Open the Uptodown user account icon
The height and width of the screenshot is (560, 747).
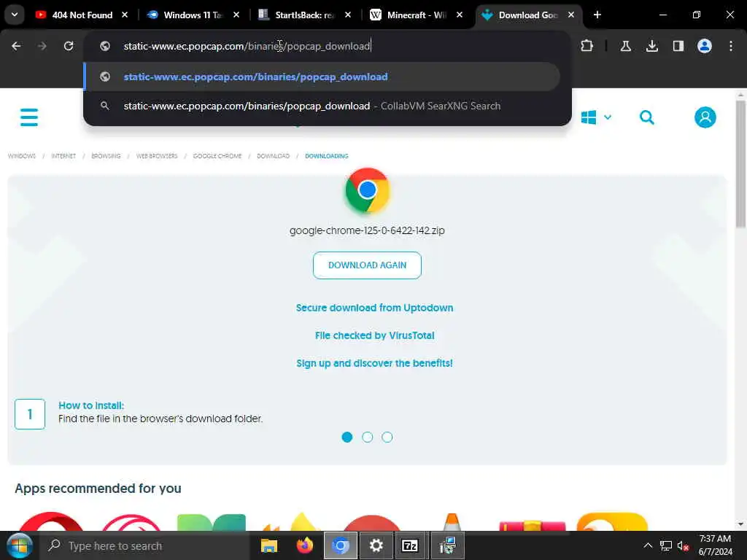[x=705, y=117]
